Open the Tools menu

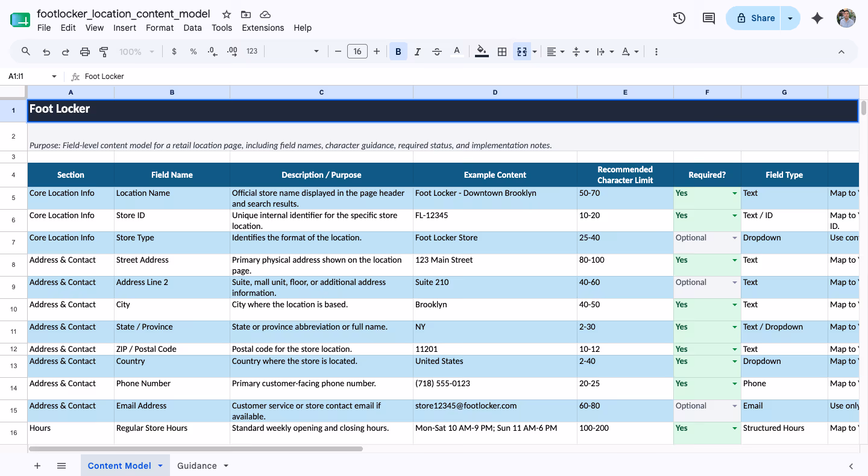[x=222, y=28]
